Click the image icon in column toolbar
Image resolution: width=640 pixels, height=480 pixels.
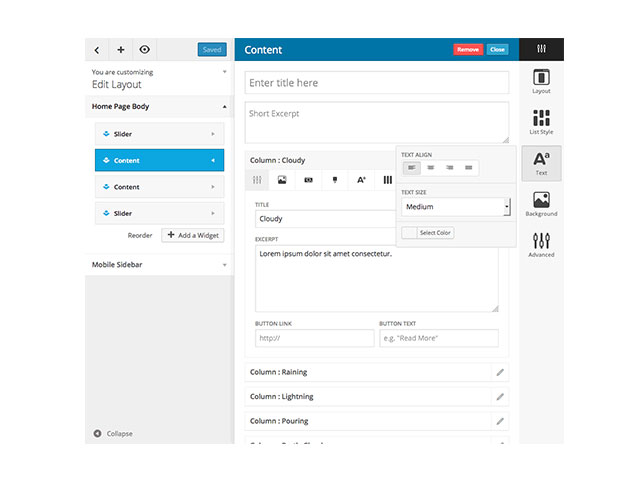coord(283,180)
